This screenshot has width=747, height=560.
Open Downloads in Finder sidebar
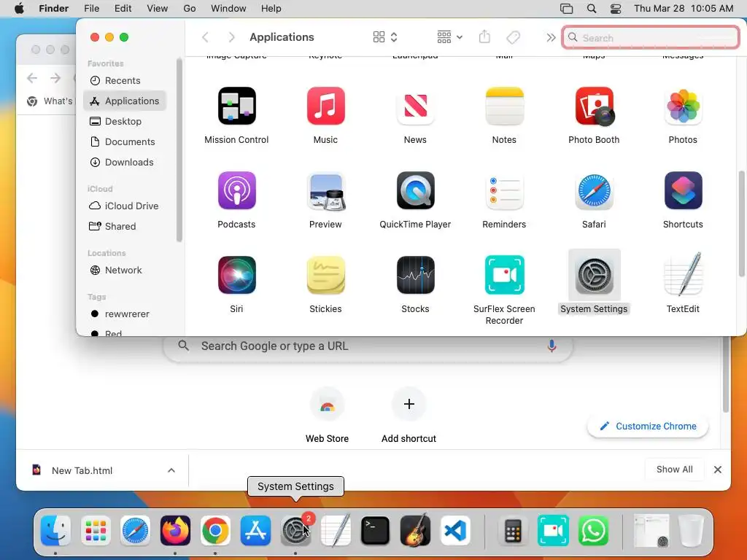tap(125, 163)
